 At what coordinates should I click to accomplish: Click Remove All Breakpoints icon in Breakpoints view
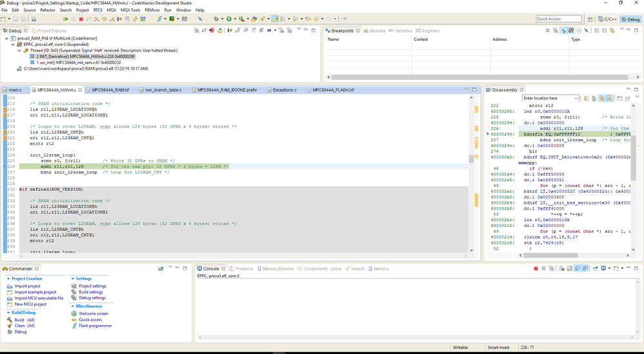point(556,30)
